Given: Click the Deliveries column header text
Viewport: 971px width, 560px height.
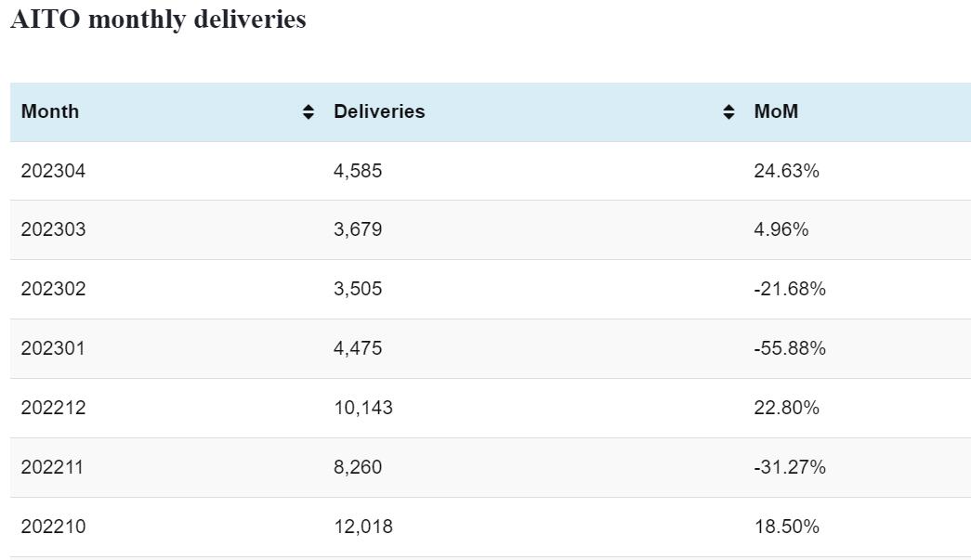Looking at the screenshot, I should click(379, 111).
